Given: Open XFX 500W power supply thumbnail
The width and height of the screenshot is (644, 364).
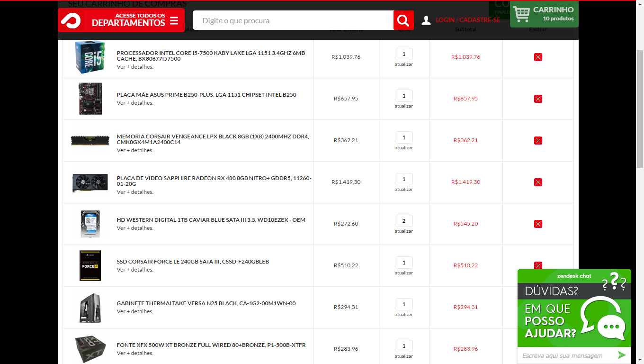Looking at the screenshot, I should click(x=90, y=349).
